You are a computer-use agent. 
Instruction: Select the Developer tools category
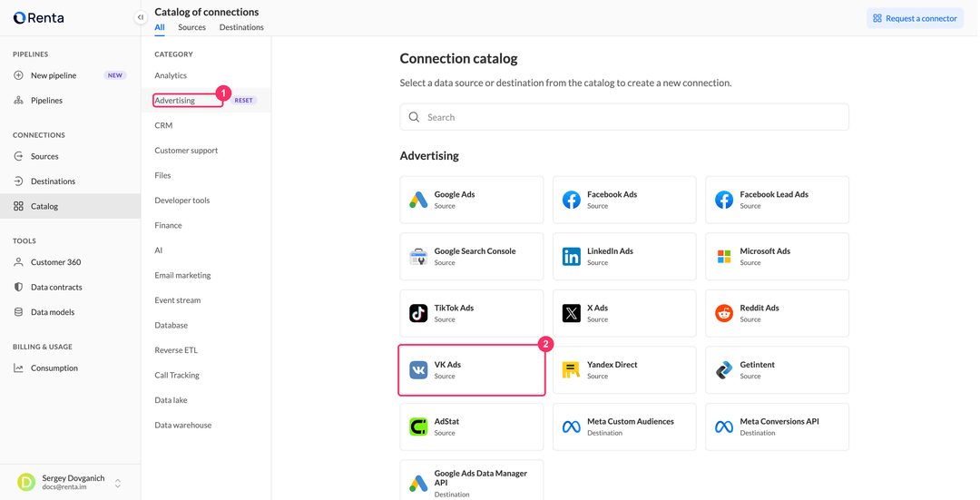181,201
